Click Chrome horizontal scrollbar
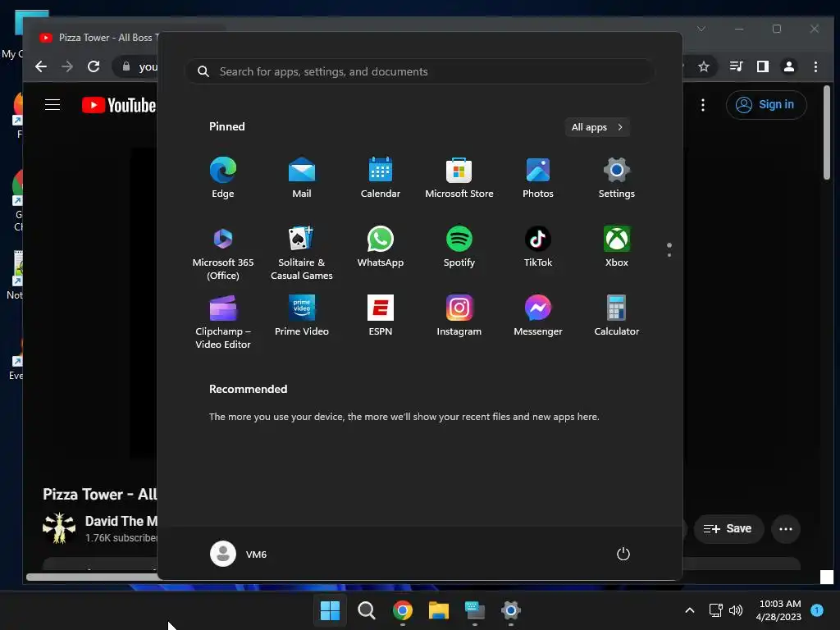The width and height of the screenshot is (840, 630). tap(92, 577)
